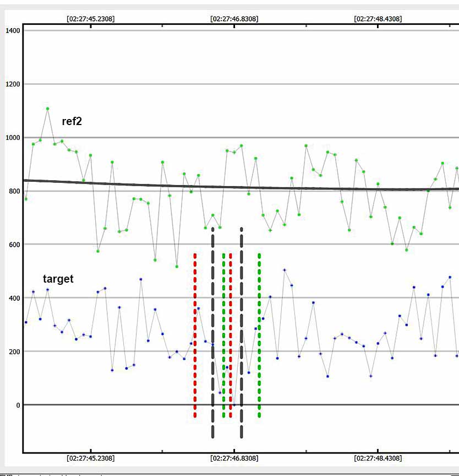Click the blue target point at zero
This screenshot has height=476, width=459.
coord(234,405)
